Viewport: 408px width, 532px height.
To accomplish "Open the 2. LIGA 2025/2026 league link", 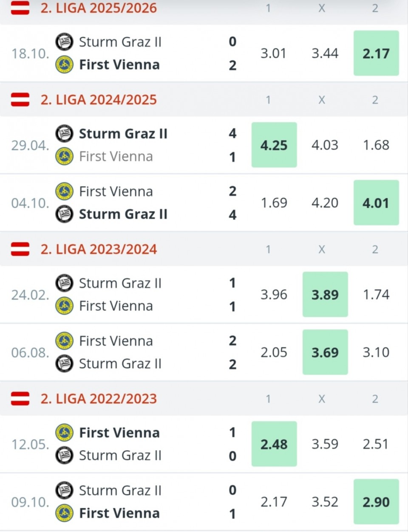I will (x=99, y=8).
